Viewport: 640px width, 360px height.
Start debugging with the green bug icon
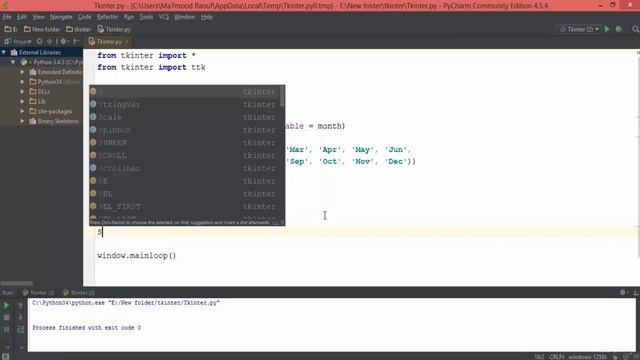(x=619, y=29)
